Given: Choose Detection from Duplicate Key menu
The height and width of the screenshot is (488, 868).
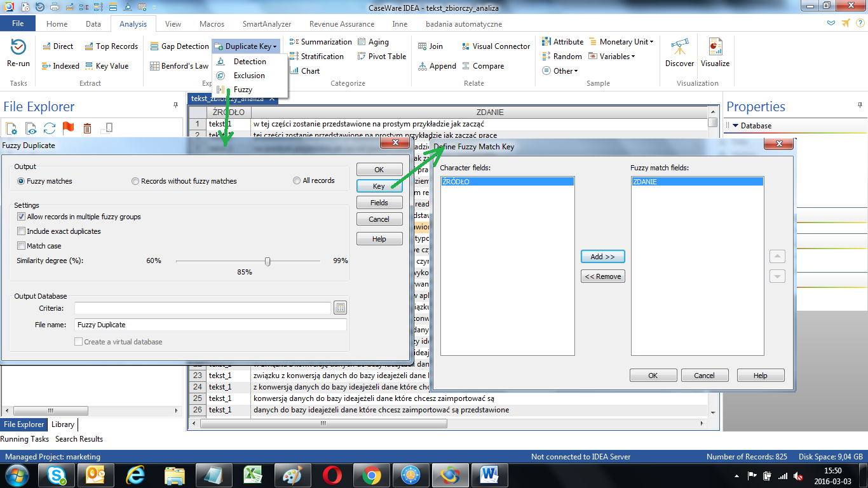Looking at the screenshot, I should pos(250,62).
